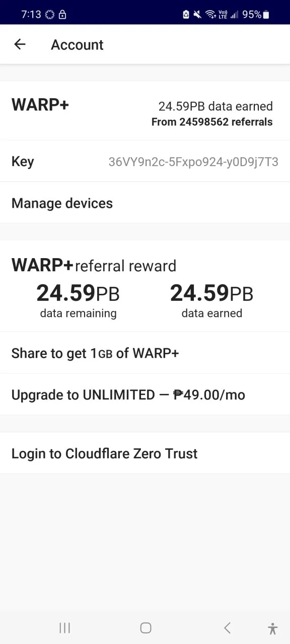Screen dimensions: 290x644
Task: Tap the Android home button
Action: coord(146,627)
